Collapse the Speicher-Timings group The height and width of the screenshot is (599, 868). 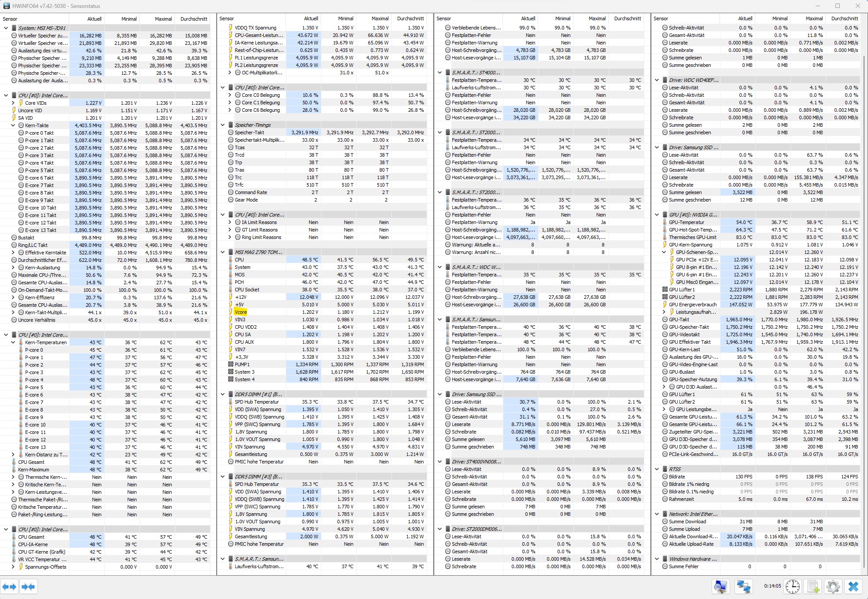223,125
